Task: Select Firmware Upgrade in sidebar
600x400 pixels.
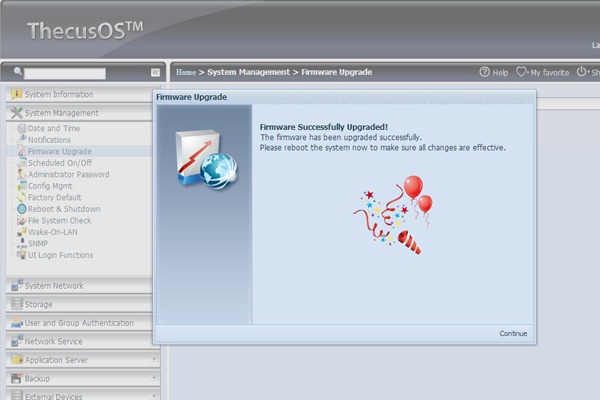Action: [x=59, y=151]
